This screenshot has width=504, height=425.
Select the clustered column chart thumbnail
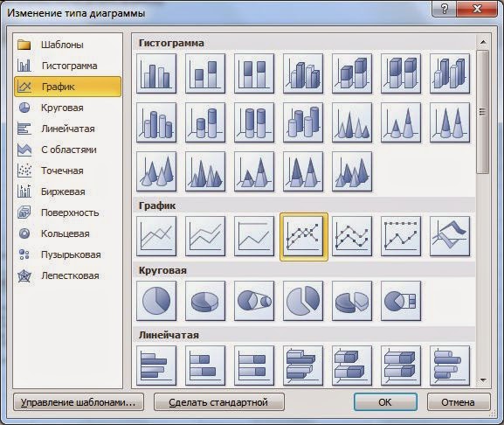(156, 73)
